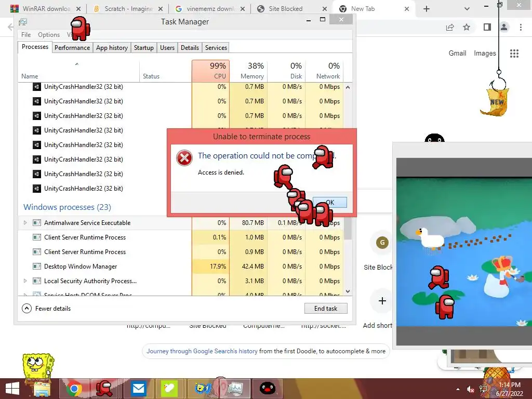
Task: Open the Startup tab
Action: (x=143, y=47)
